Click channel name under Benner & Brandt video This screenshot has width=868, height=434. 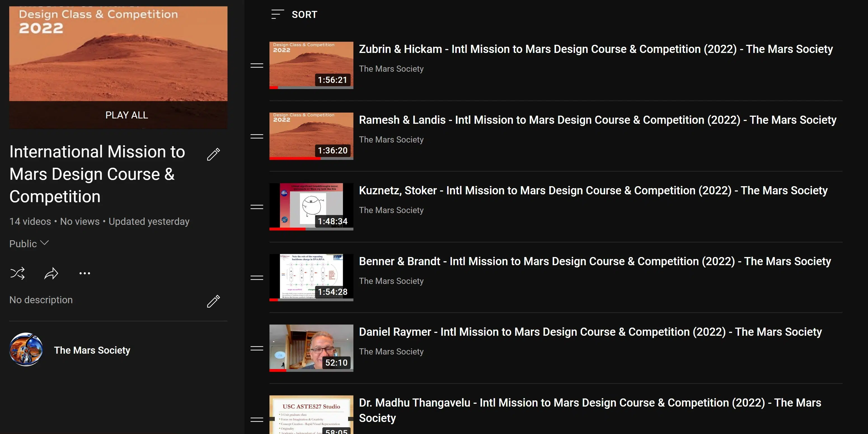pos(391,281)
